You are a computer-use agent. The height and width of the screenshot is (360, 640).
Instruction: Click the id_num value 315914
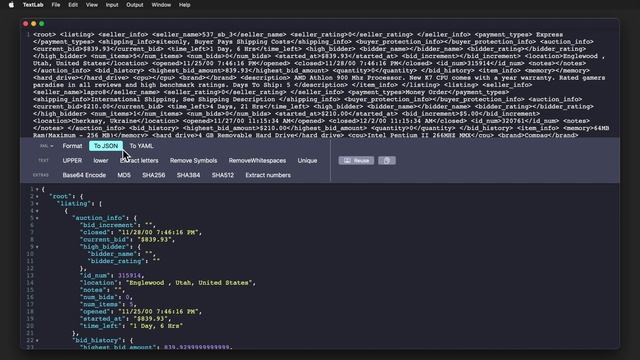pos(129,276)
